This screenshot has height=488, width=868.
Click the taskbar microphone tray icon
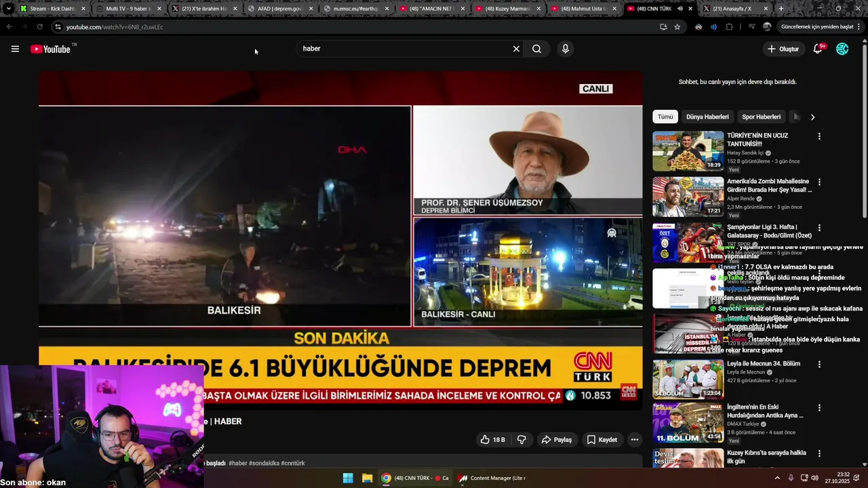click(791, 478)
